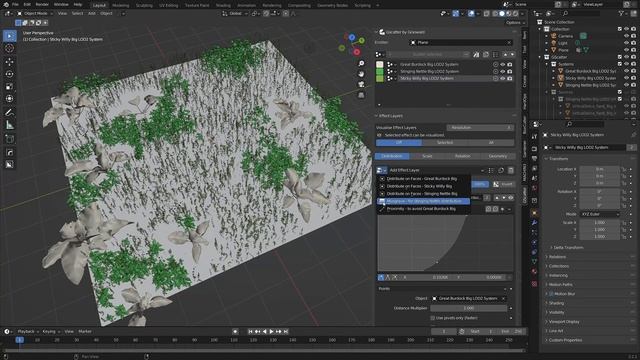640x360 pixels.
Task: Select the 3D Cursor tool
Action: (10, 49)
